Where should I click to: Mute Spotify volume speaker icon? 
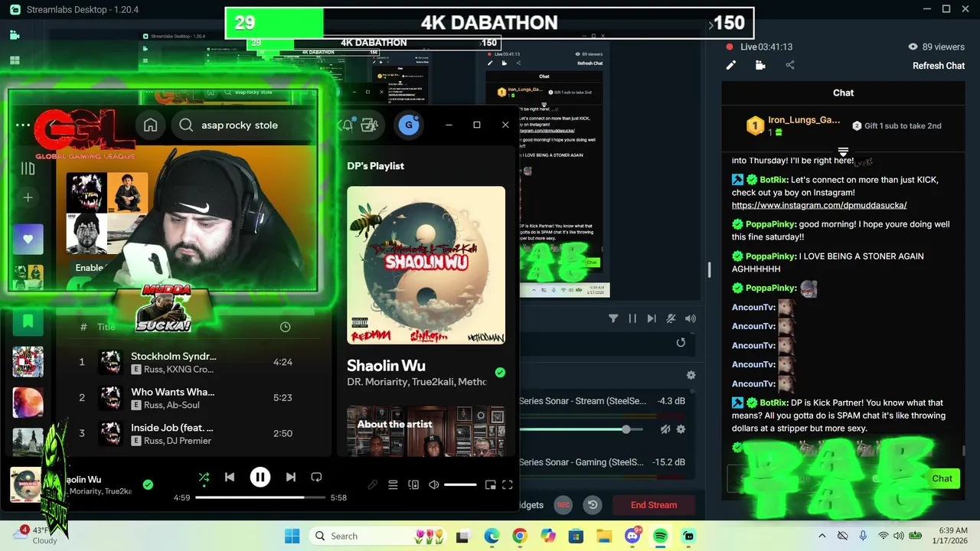[434, 484]
